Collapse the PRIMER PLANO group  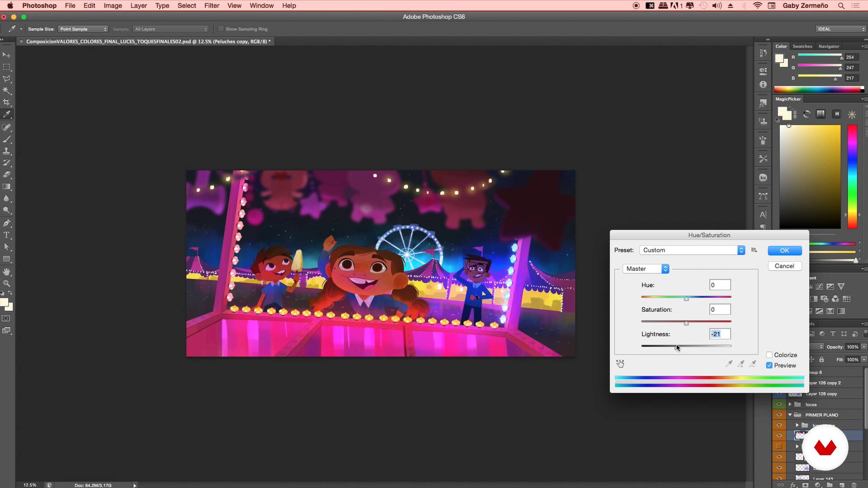pos(790,415)
